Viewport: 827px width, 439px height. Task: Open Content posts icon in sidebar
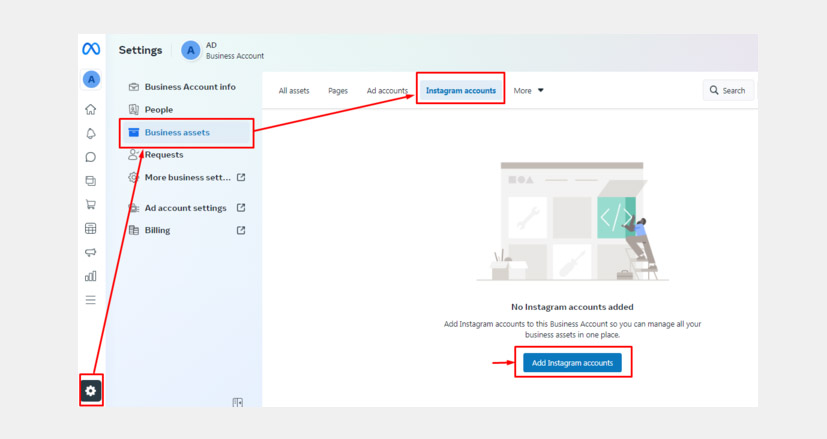point(91,181)
